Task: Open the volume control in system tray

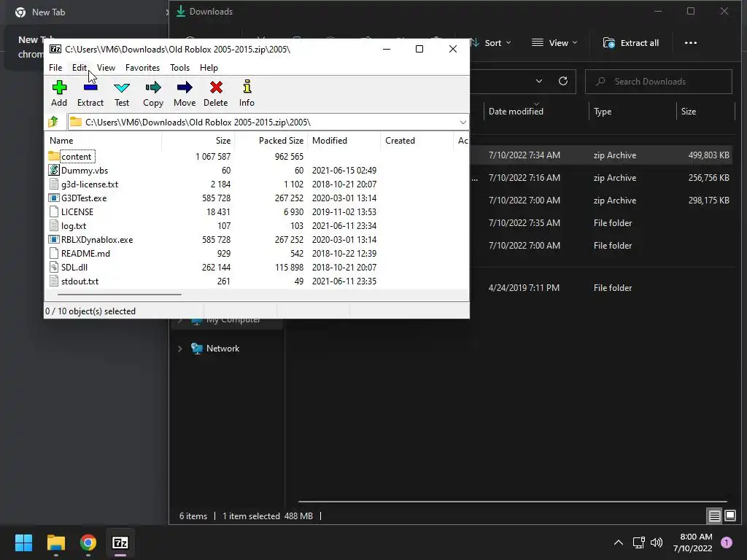Action: [x=657, y=542]
